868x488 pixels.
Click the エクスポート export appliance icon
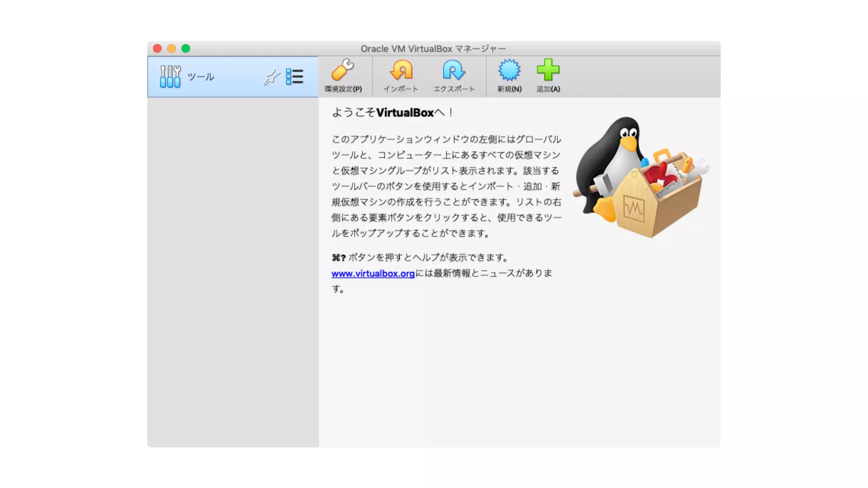(x=454, y=76)
